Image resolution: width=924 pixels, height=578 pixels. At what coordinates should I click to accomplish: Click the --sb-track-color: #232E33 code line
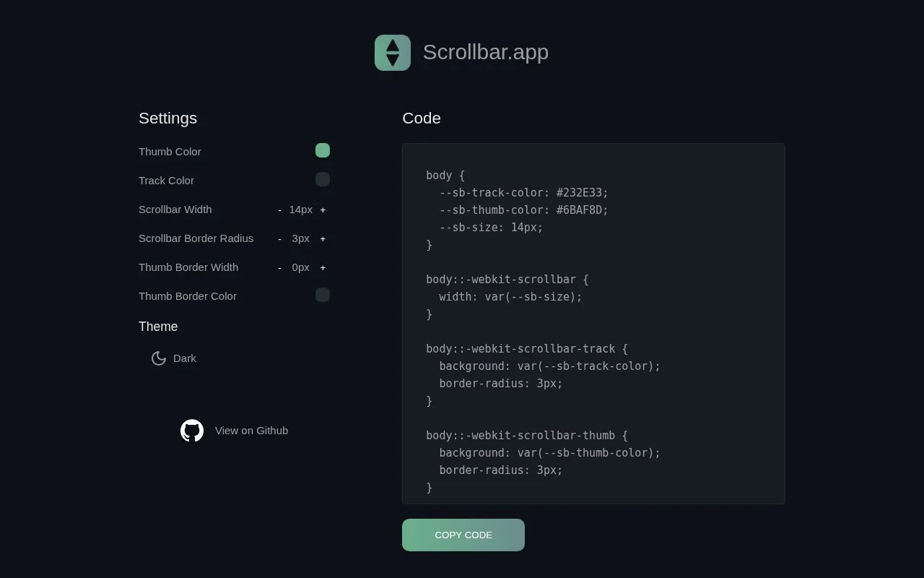coord(523,193)
